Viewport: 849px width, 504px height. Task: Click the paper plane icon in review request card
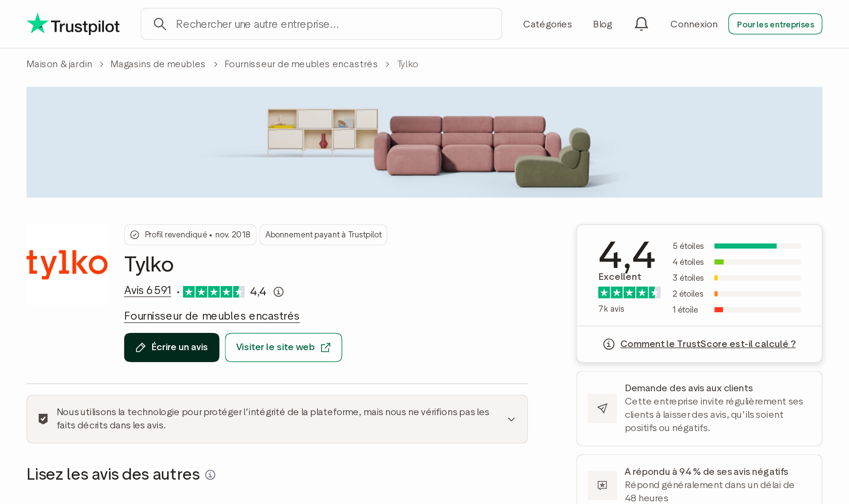tap(602, 409)
